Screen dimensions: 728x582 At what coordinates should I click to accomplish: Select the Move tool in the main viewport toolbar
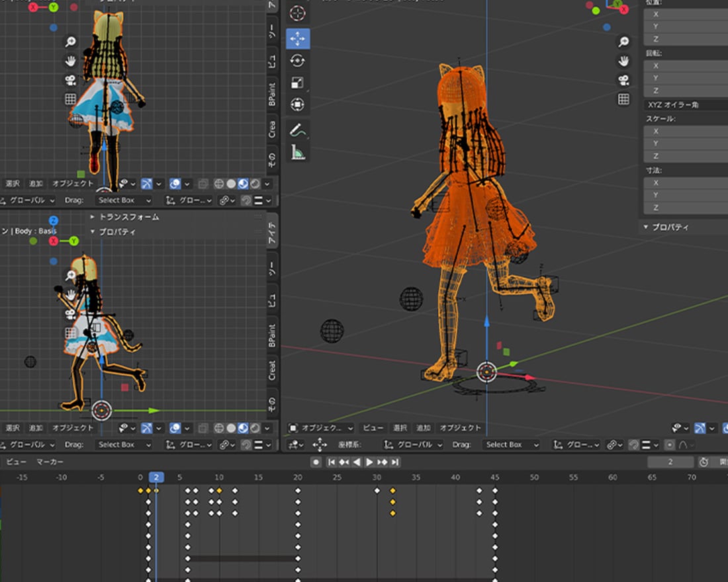pos(298,38)
